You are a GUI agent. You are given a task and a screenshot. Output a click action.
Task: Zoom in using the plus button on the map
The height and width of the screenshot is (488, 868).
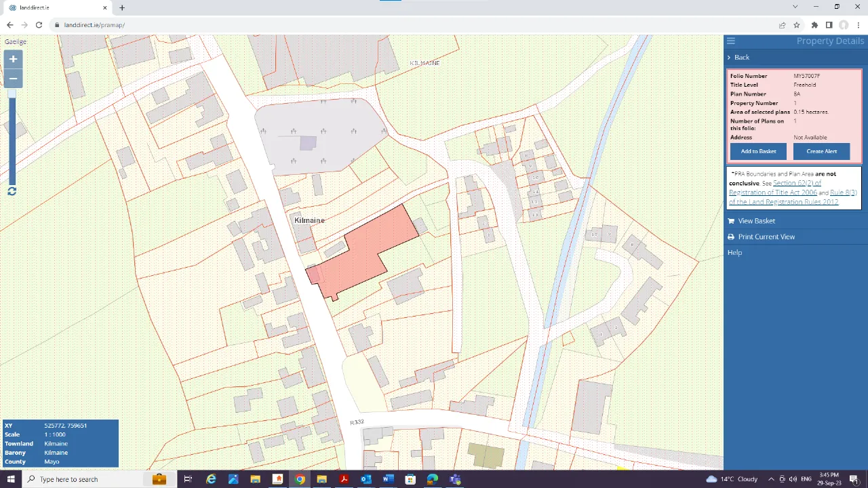coord(12,59)
